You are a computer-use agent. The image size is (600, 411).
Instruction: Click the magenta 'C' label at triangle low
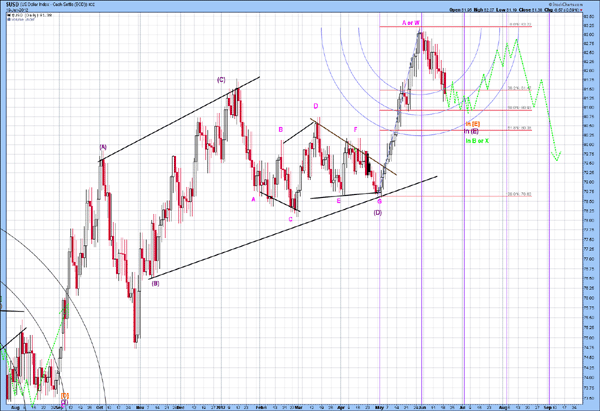(x=290, y=219)
